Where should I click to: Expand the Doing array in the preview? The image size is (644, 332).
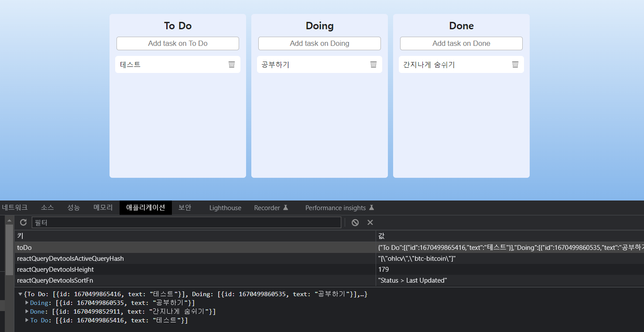(x=27, y=303)
